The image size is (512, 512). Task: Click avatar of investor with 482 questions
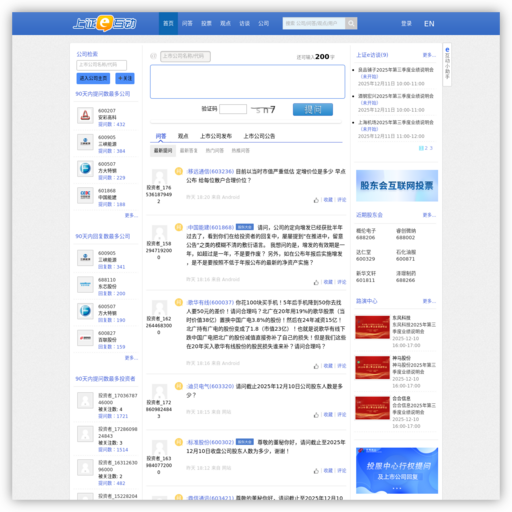tap(85, 467)
